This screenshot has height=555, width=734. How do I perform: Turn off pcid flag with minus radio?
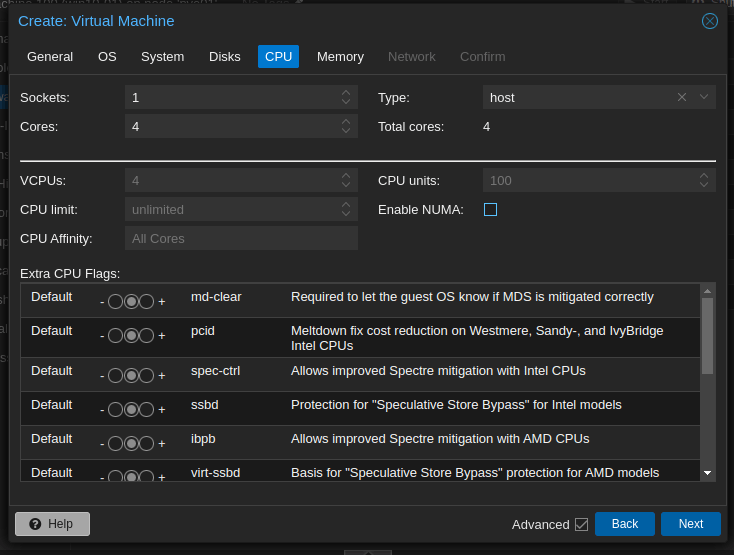coord(115,335)
